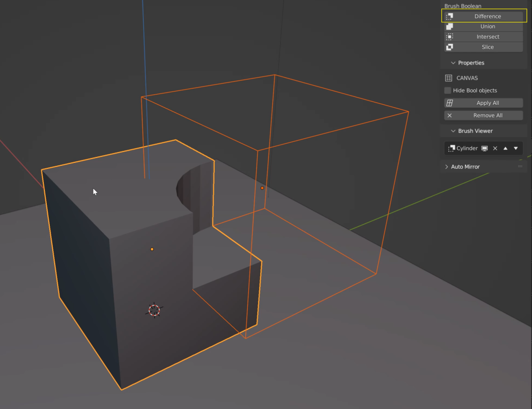Collapse the Brush Viewer section
The width and height of the screenshot is (532, 409).
pyautogui.click(x=453, y=131)
